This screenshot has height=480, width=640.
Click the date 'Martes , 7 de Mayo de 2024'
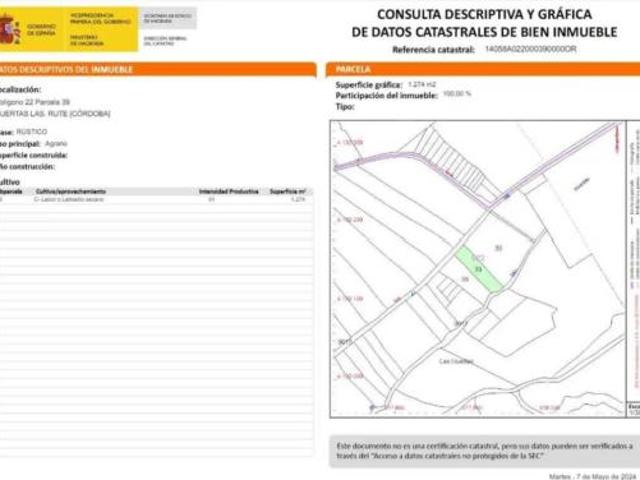592,476
